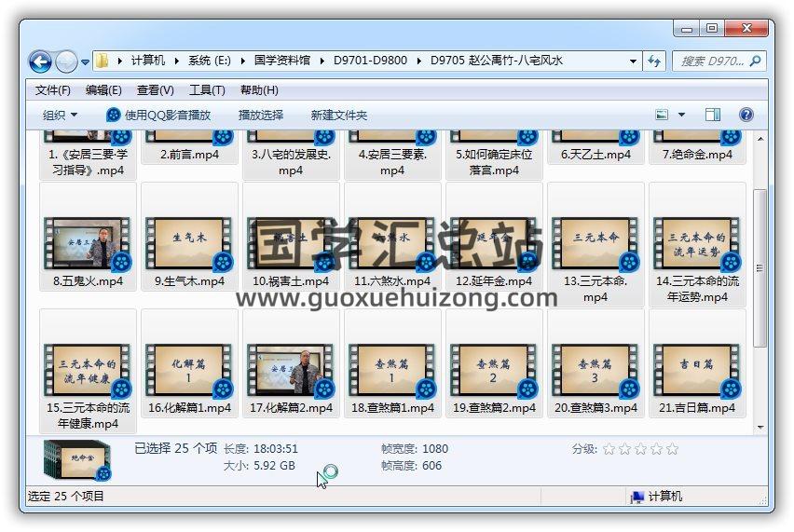
Task: Toggle the preview pane icon
Action: point(713,115)
